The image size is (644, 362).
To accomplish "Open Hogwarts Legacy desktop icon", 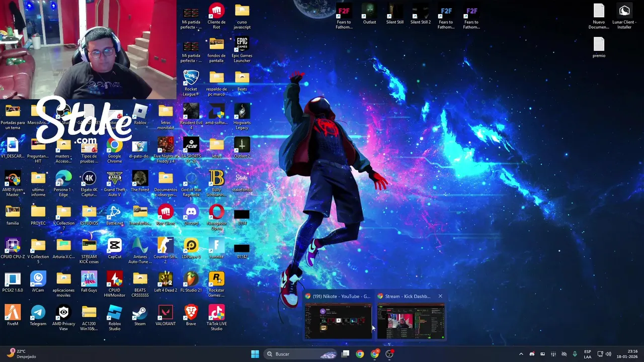I will pos(242,117).
